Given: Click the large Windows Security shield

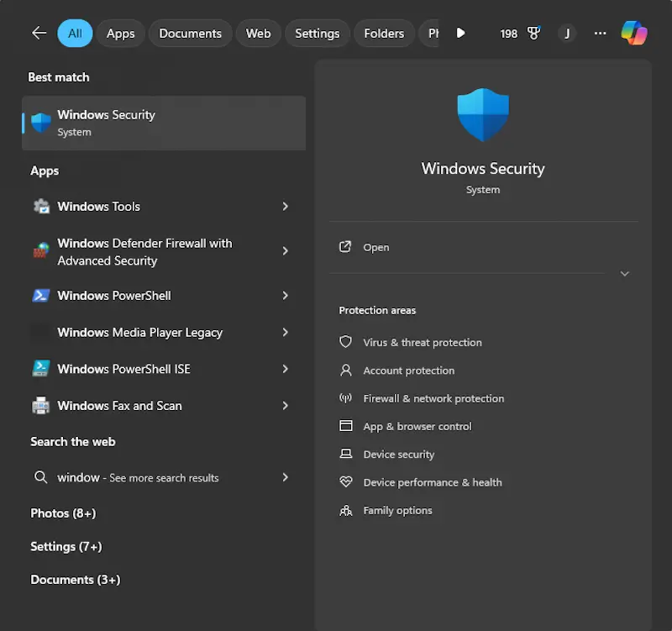Looking at the screenshot, I should pos(483,114).
